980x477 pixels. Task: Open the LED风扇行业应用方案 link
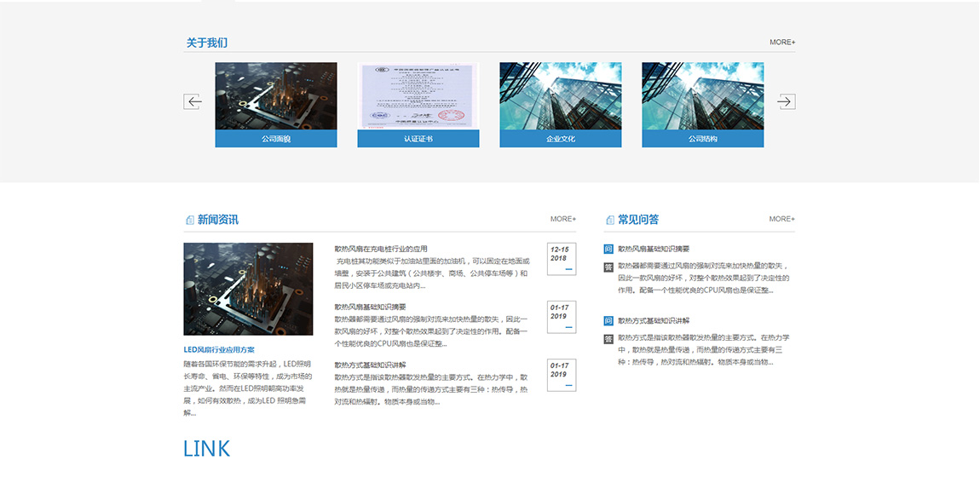click(219, 350)
